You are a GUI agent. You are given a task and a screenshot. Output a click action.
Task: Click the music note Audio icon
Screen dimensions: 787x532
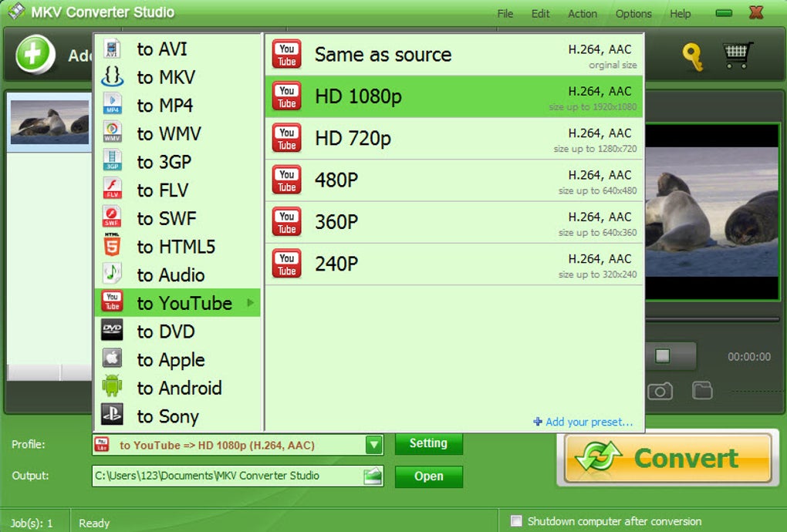(x=112, y=274)
